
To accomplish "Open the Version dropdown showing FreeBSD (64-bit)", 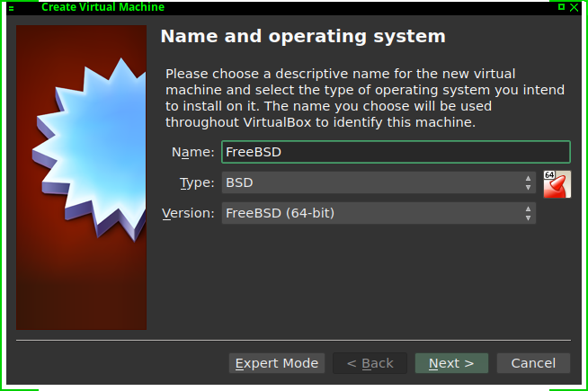I will point(379,213).
